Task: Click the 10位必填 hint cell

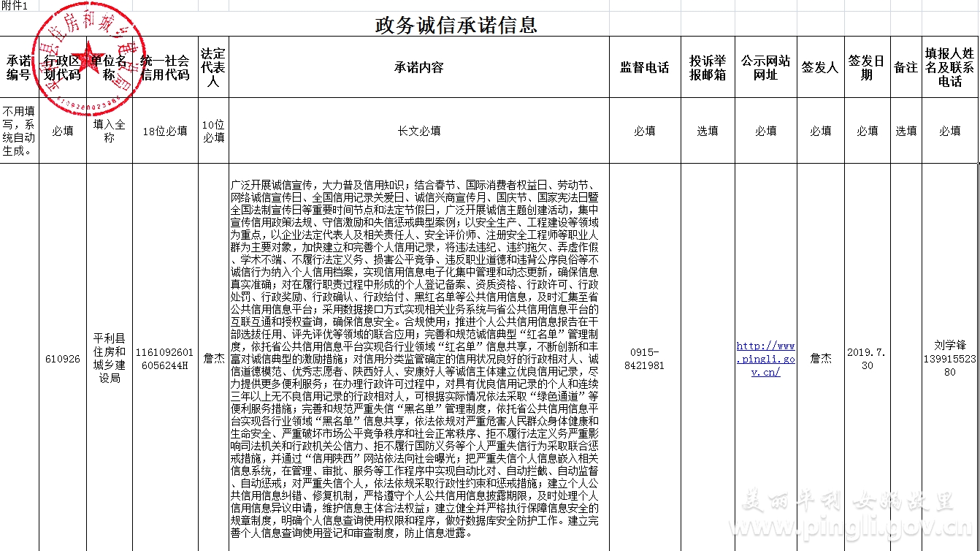Action: coord(213,131)
